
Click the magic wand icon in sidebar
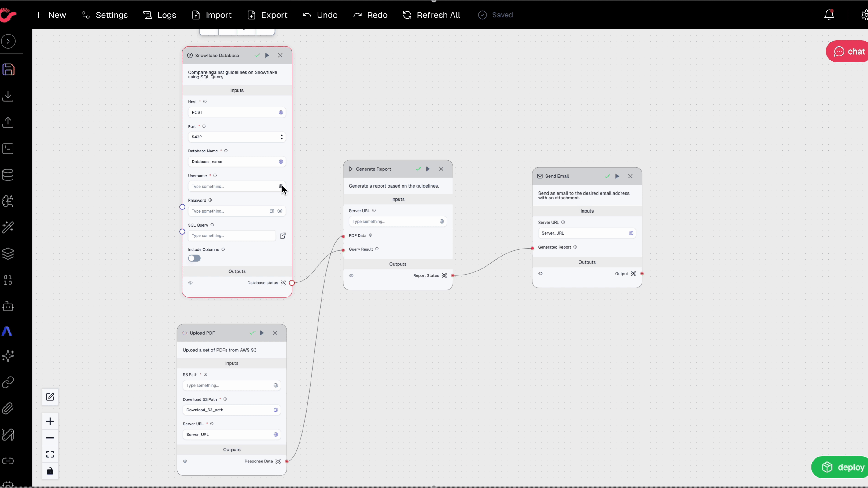[8, 227]
